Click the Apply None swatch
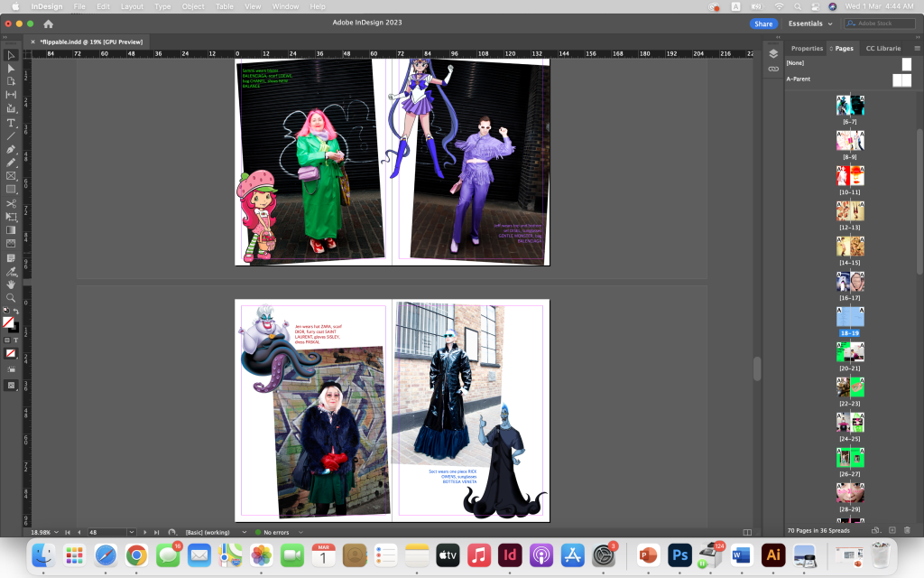Viewport: 924px width, 578px height. click(x=11, y=353)
